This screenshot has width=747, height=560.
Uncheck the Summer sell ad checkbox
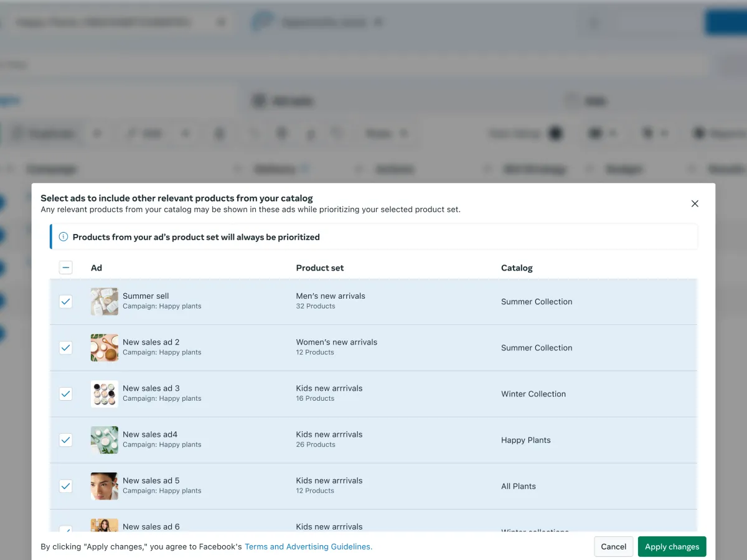click(x=66, y=302)
